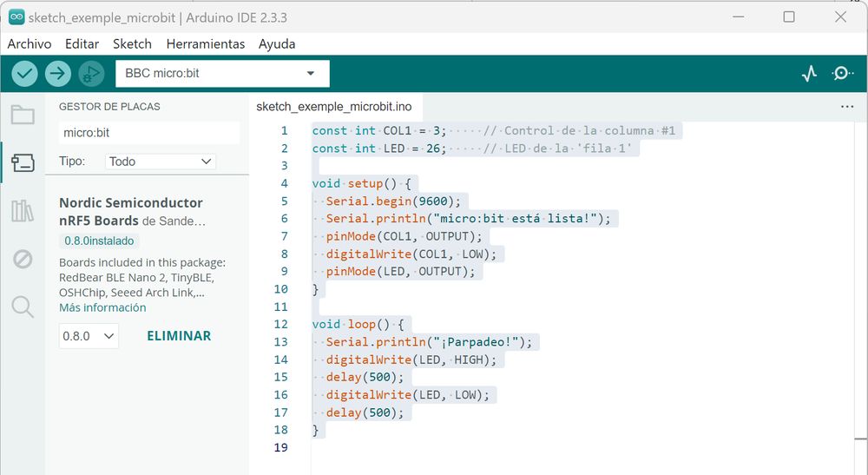Click the digitalWrite(COL1, LOW) line

pos(411,254)
